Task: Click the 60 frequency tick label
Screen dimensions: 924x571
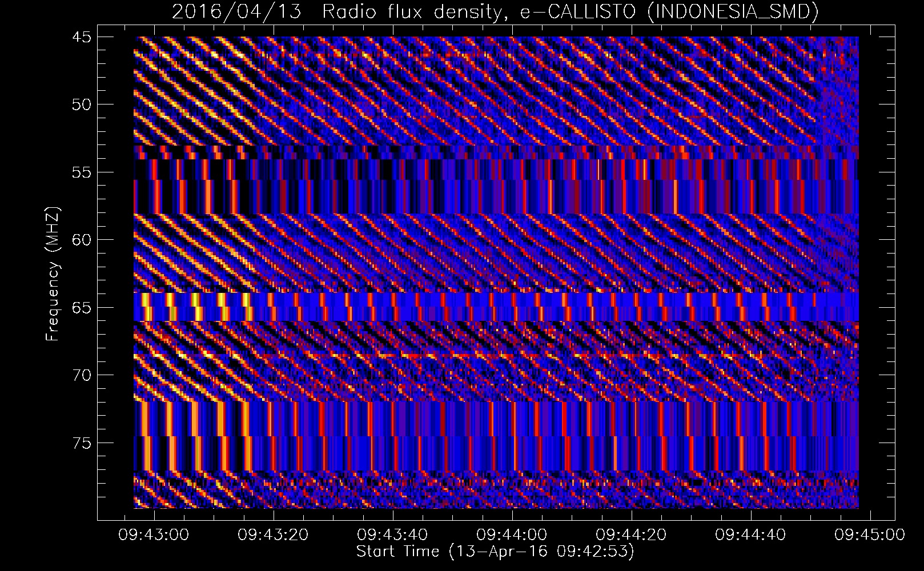Action: [x=82, y=240]
